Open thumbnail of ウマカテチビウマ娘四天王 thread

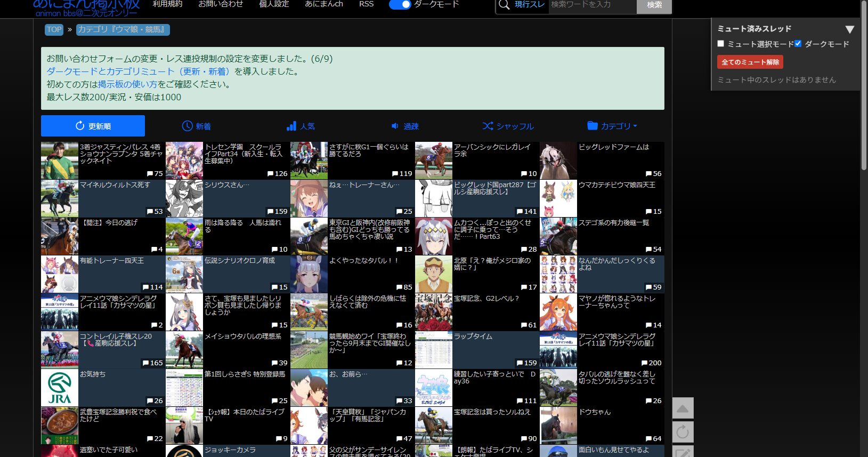(x=558, y=198)
